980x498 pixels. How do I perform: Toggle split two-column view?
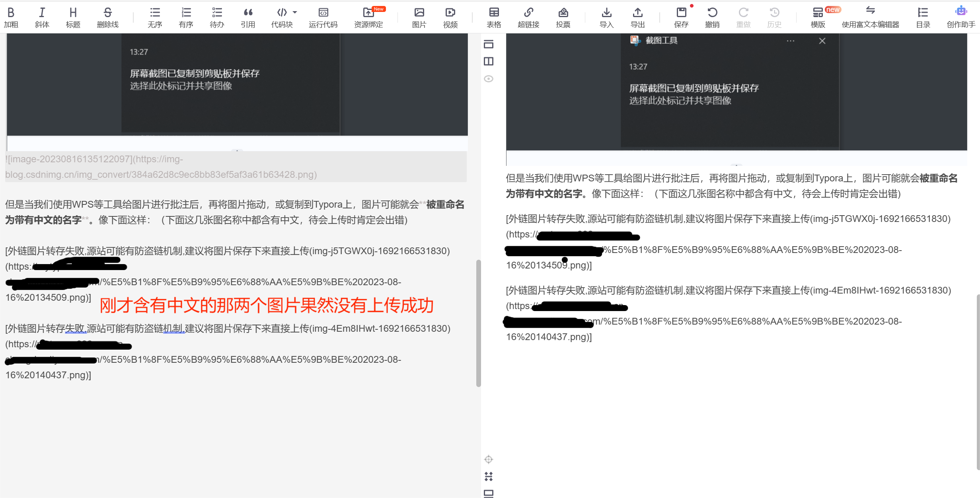(489, 61)
